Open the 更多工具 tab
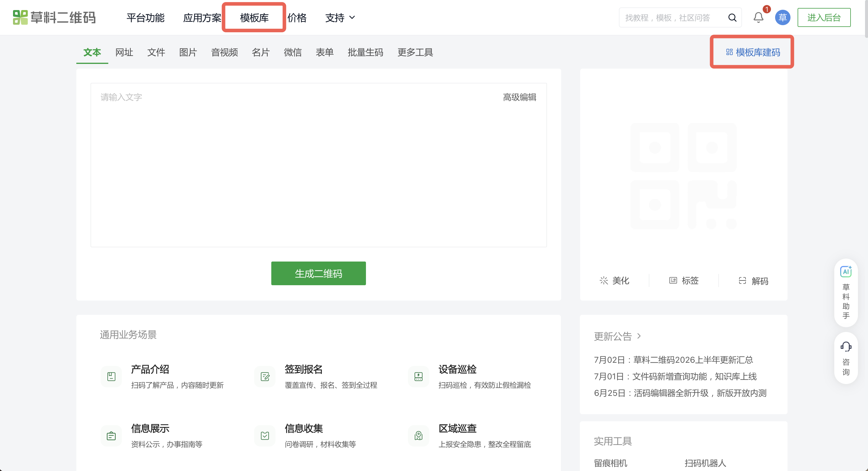 point(415,52)
